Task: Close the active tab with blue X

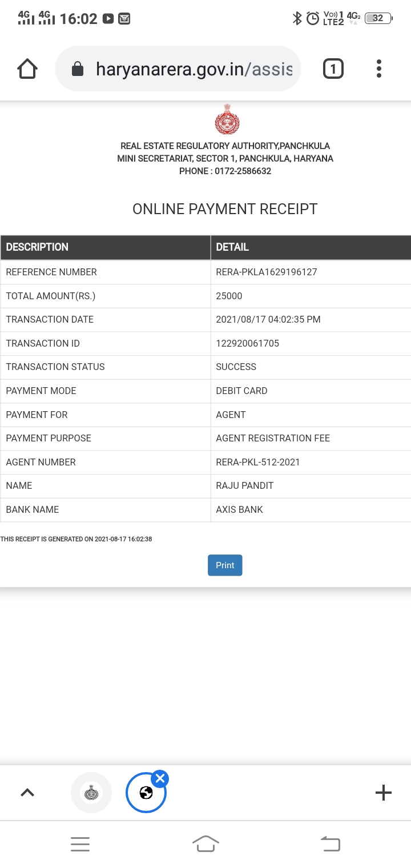Action: tap(160, 778)
